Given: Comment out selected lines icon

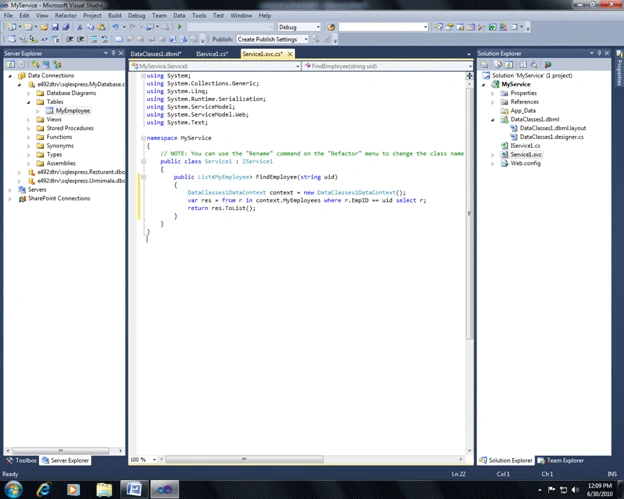Looking at the screenshot, I should point(94,39).
